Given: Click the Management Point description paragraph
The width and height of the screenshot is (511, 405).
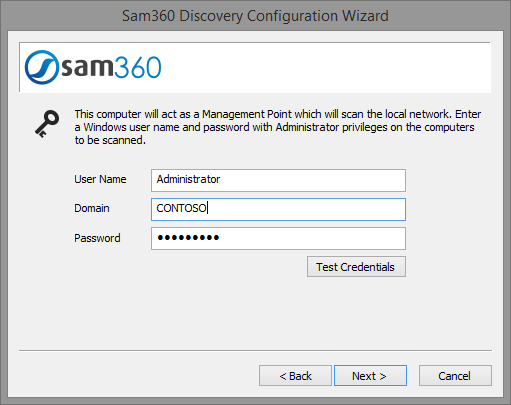Looking at the screenshot, I should (278, 127).
